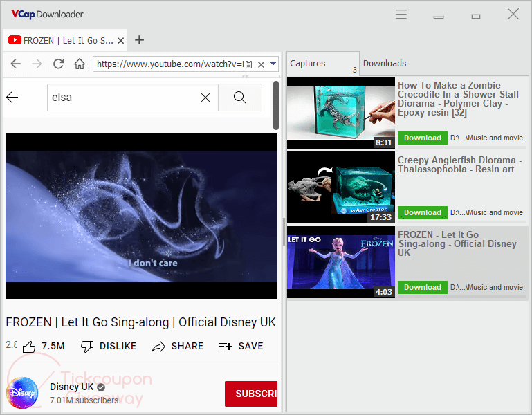Screen dimensions: 532x415
Task: Download the Zombie Crocodile video
Action: tap(423, 138)
